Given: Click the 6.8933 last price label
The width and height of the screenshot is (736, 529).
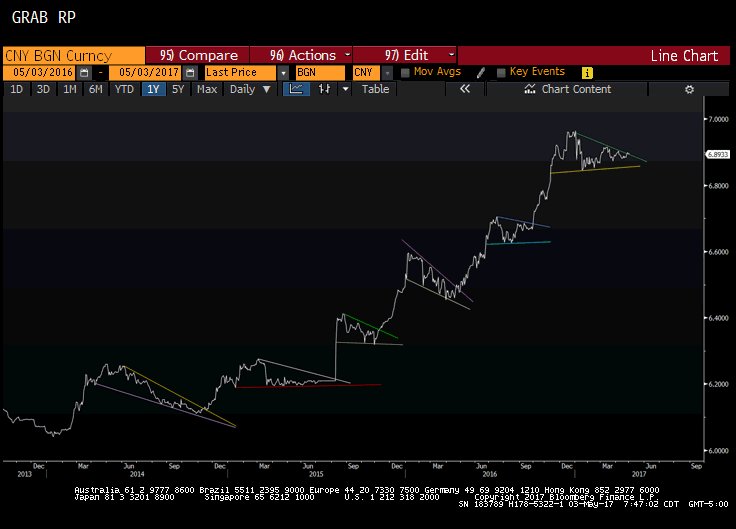Looking at the screenshot, I should (x=718, y=154).
